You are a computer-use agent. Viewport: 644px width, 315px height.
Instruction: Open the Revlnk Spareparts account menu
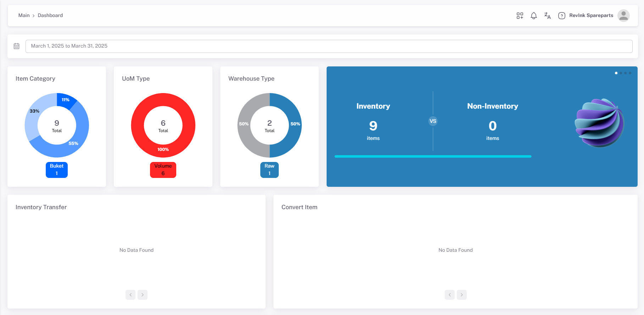click(x=591, y=15)
